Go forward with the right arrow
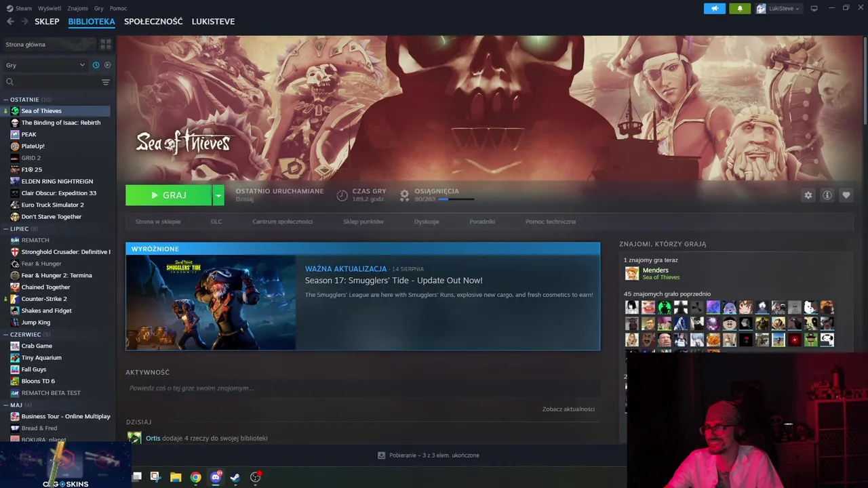 point(24,22)
